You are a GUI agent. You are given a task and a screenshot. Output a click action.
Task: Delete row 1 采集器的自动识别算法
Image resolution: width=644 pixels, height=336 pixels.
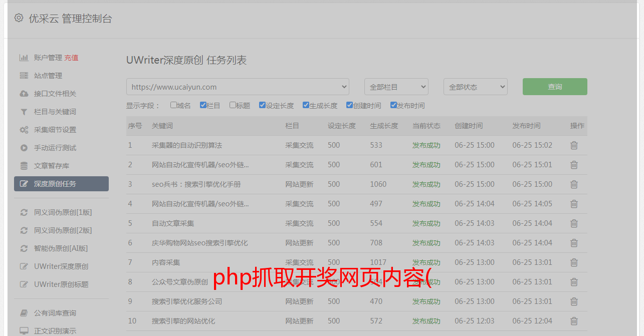tap(574, 145)
